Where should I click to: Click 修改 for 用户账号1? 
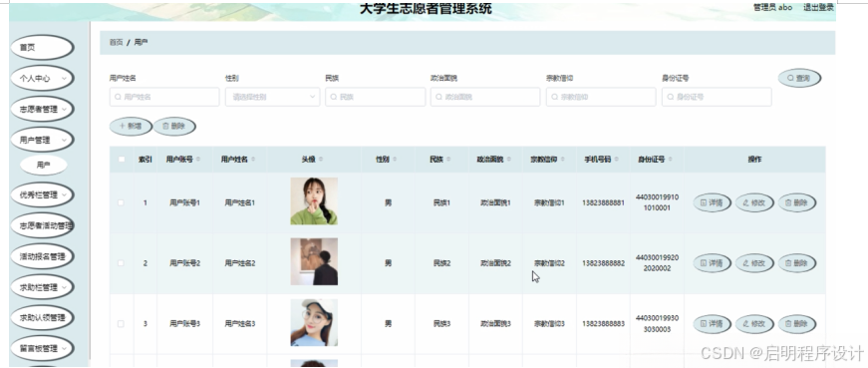click(754, 202)
